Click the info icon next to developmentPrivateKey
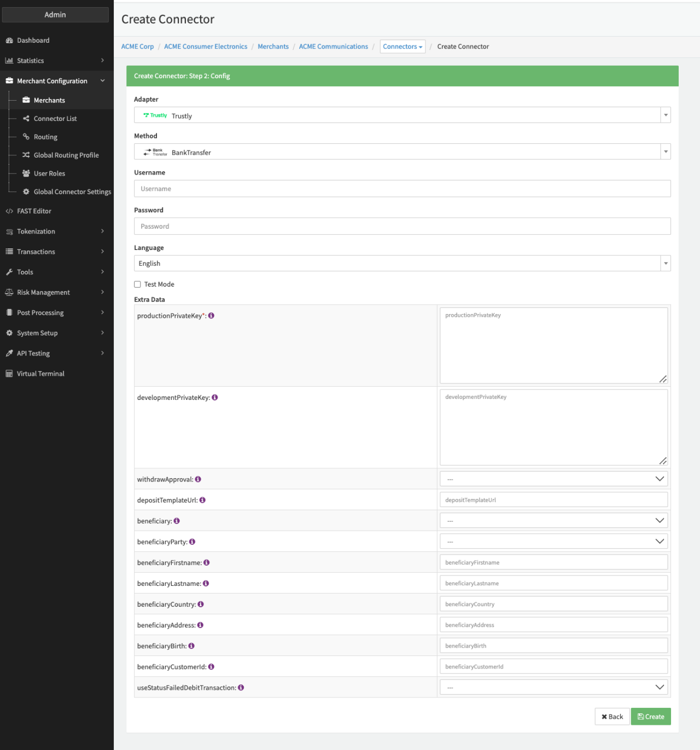 click(215, 398)
